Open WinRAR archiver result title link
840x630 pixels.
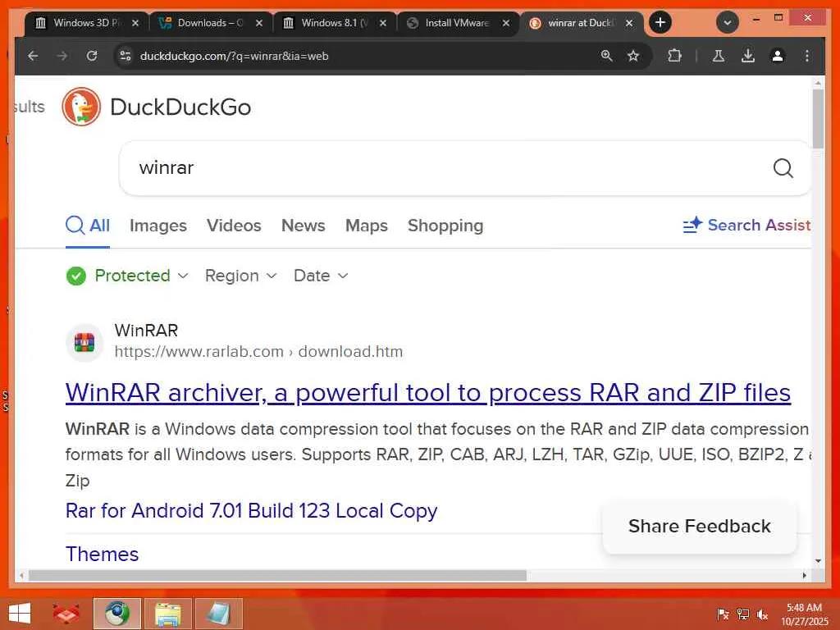[428, 393]
